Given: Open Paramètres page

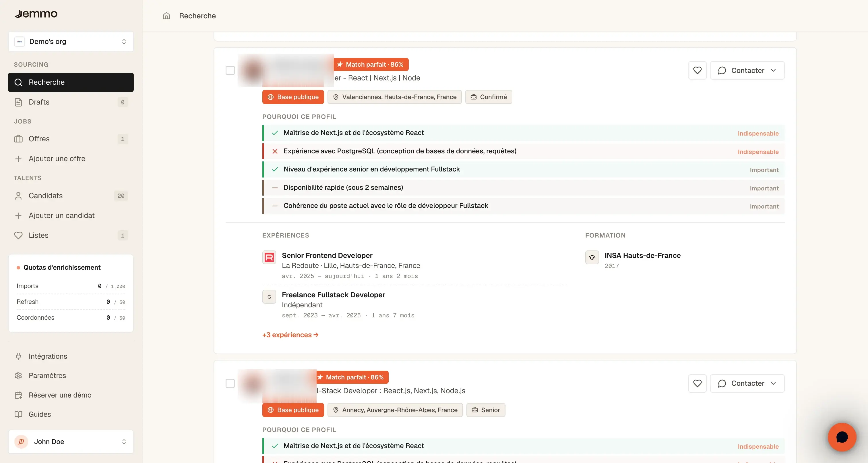Looking at the screenshot, I should pyautogui.click(x=71, y=376).
